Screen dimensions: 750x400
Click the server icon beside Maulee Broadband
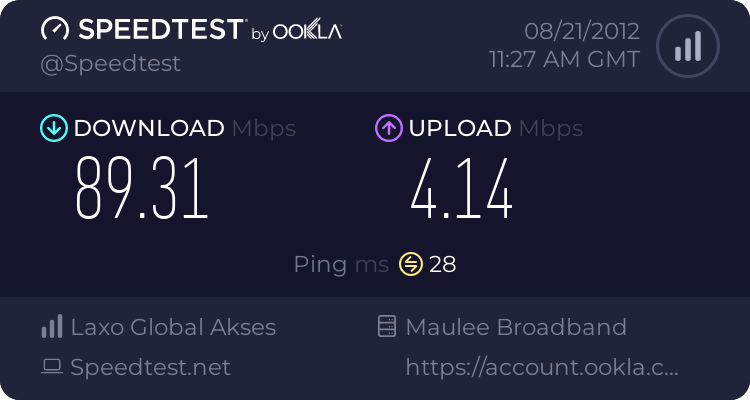pos(387,326)
